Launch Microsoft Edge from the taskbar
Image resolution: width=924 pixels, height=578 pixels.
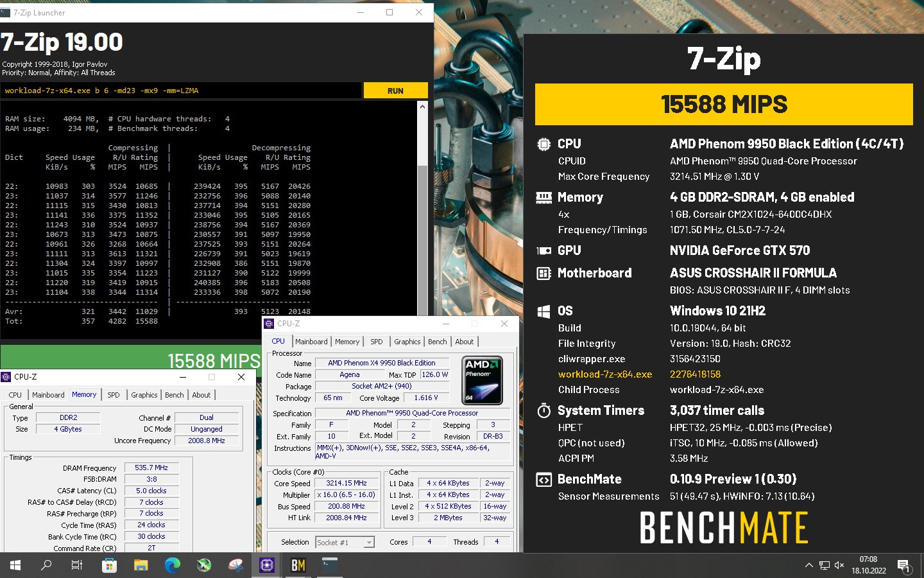pos(172,565)
